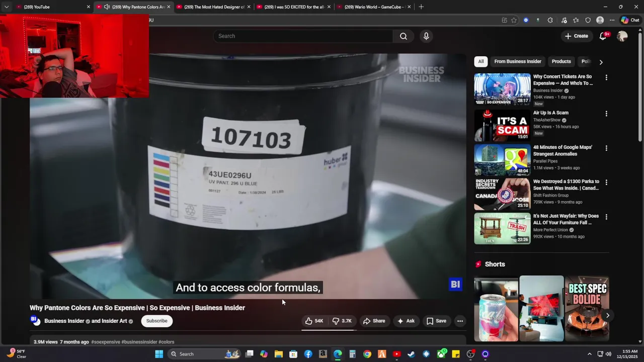Open Chrome from the taskbar
This screenshot has width=644, height=362.
(x=367, y=354)
